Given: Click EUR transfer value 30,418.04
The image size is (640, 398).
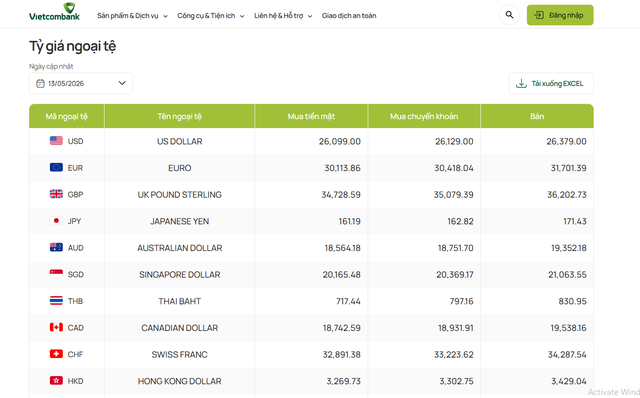Looking at the screenshot, I should [453, 168].
